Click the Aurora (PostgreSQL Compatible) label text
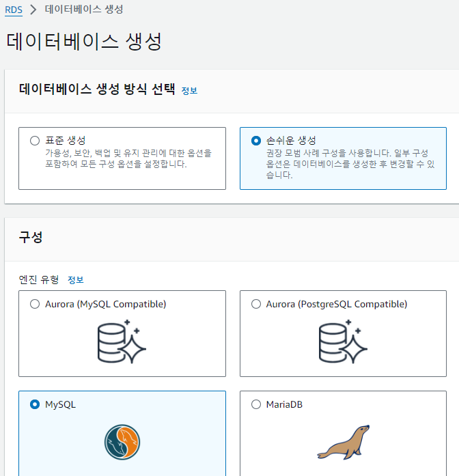Image resolution: width=459 pixels, height=476 pixels. tap(336, 304)
